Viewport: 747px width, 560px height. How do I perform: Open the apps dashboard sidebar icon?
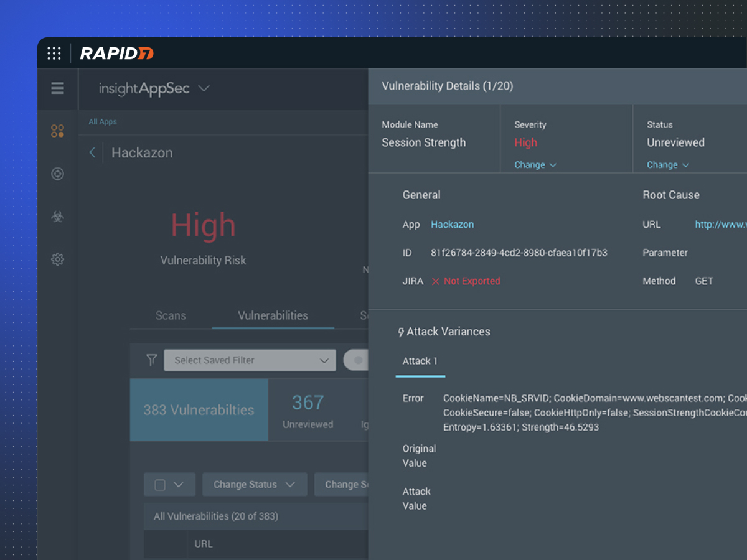(x=57, y=131)
